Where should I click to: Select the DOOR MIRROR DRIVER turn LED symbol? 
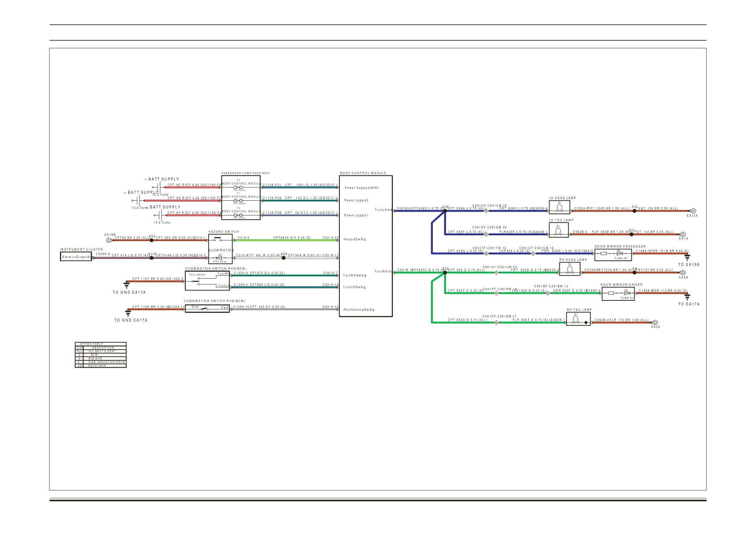pos(627,293)
